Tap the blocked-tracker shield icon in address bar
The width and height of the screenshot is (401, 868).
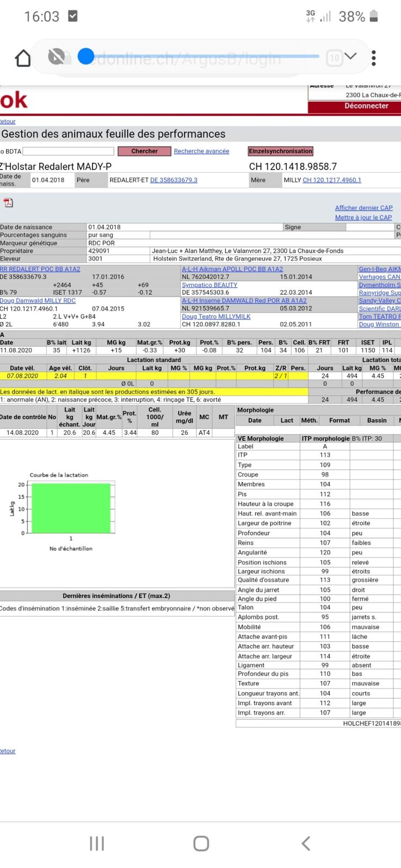56,56
